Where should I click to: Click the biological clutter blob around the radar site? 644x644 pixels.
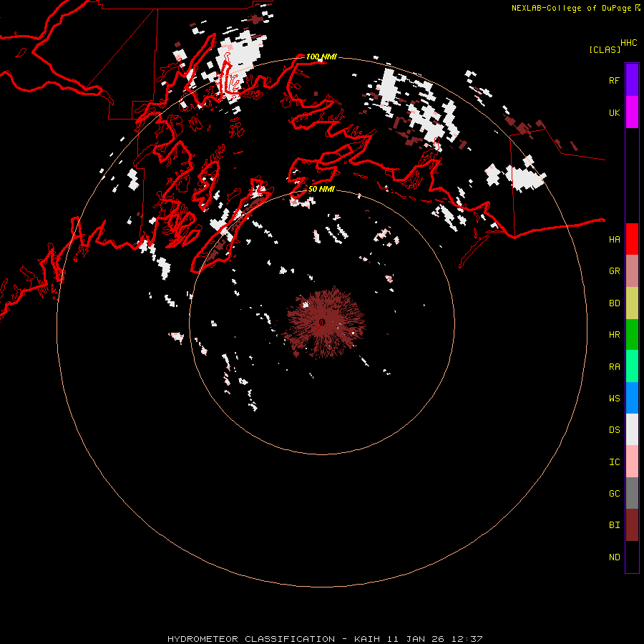tap(326, 323)
